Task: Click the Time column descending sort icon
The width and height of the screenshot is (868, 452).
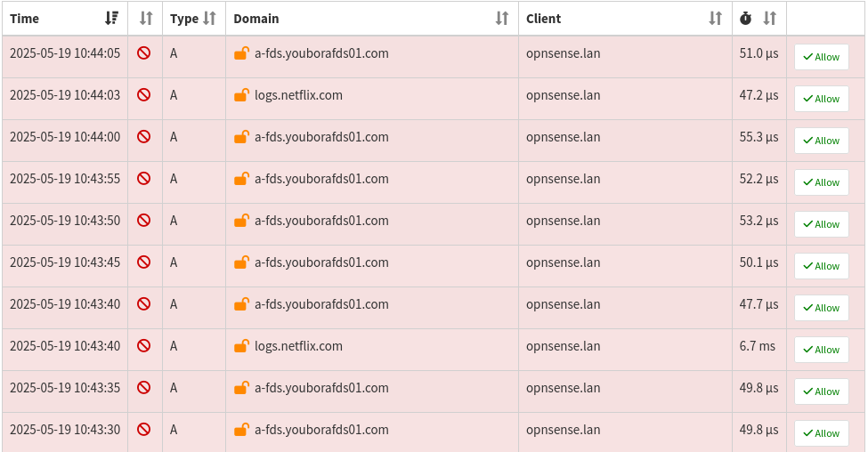Action: click(111, 18)
